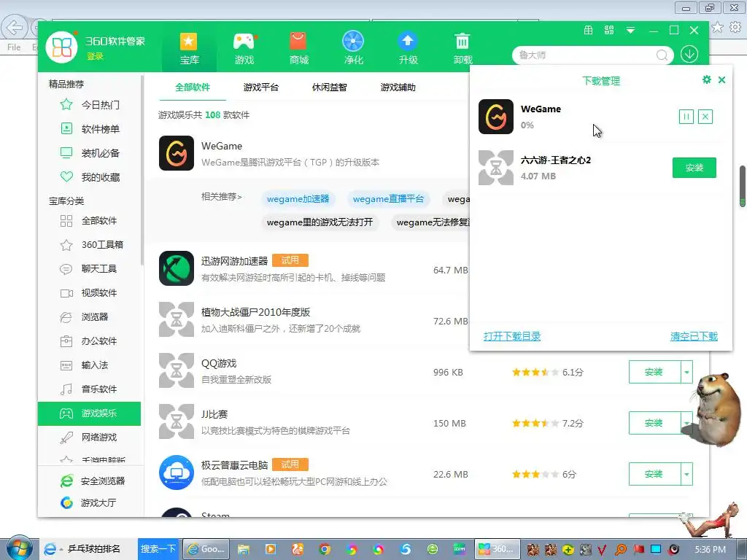The height and width of the screenshot is (560, 747).
Task: Select 网络游戏 category
Action: point(90,437)
